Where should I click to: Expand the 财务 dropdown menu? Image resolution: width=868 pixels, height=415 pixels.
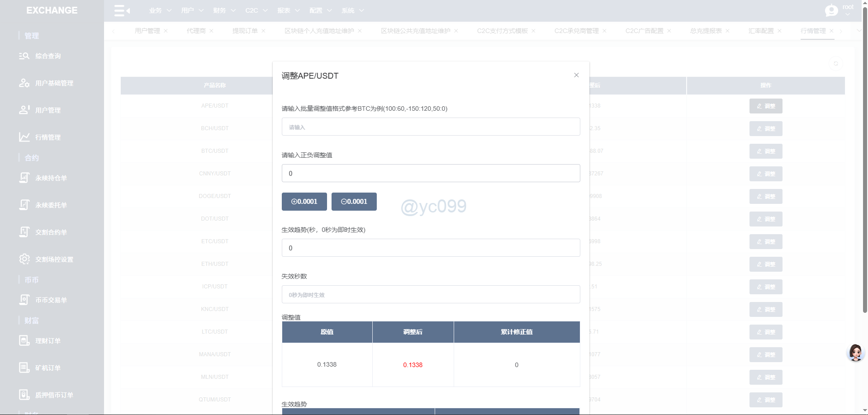point(224,10)
